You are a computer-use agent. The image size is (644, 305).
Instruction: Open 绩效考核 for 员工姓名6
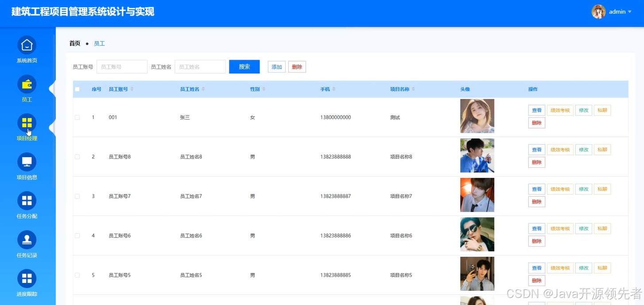[x=560, y=228]
